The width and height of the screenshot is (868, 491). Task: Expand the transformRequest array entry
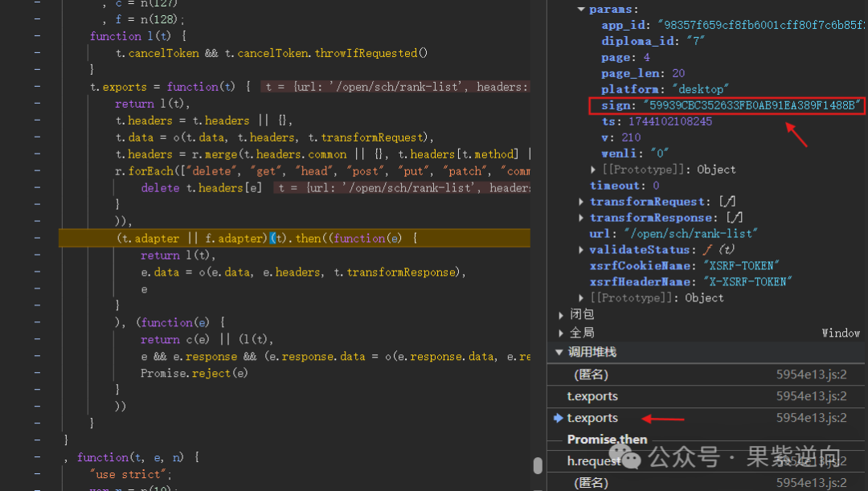[581, 202]
